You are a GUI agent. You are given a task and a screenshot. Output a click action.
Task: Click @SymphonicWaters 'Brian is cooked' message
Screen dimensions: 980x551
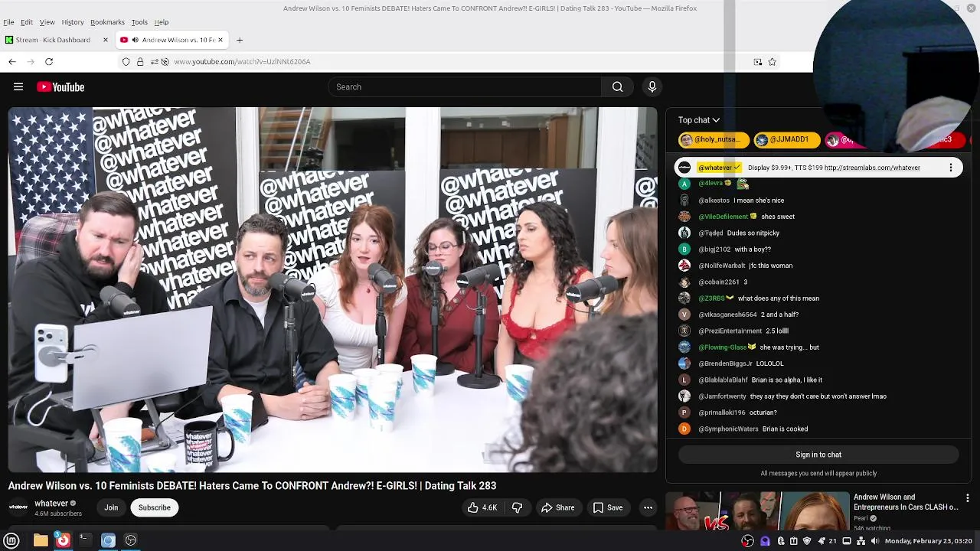(x=785, y=429)
